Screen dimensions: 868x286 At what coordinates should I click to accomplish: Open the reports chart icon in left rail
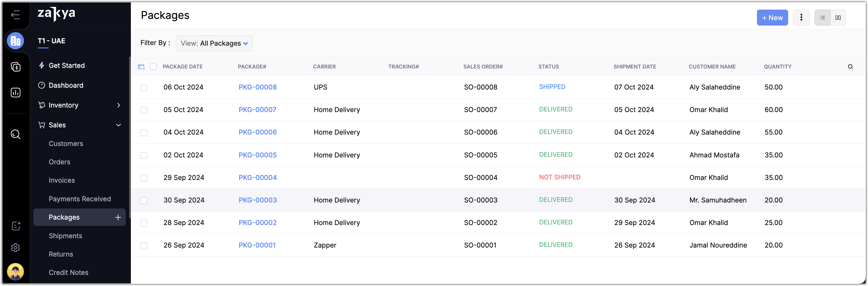tap(16, 93)
